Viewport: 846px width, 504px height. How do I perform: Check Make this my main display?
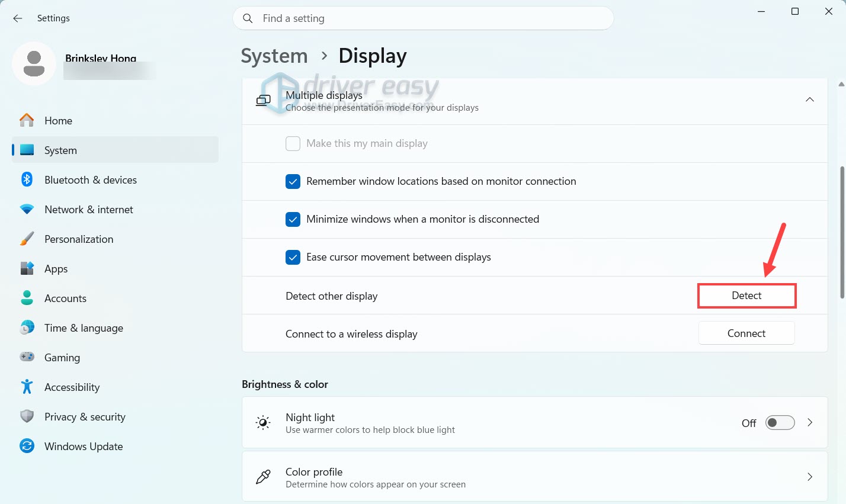point(293,143)
